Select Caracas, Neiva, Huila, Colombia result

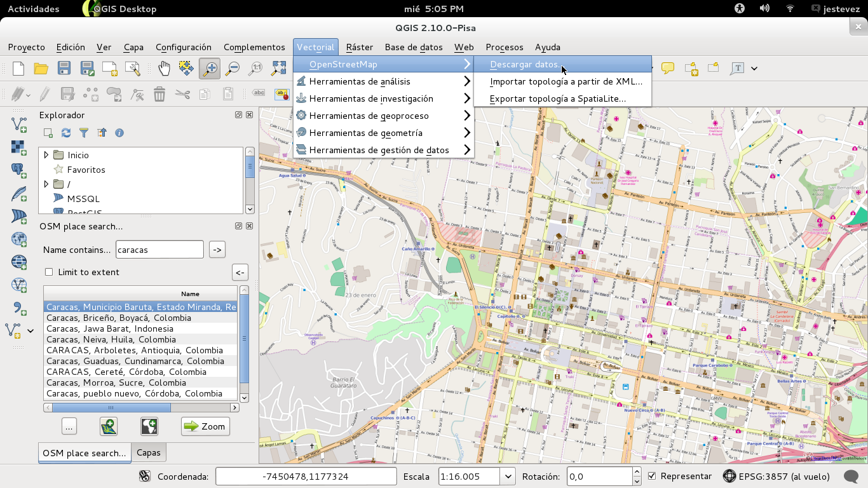pyautogui.click(x=140, y=339)
